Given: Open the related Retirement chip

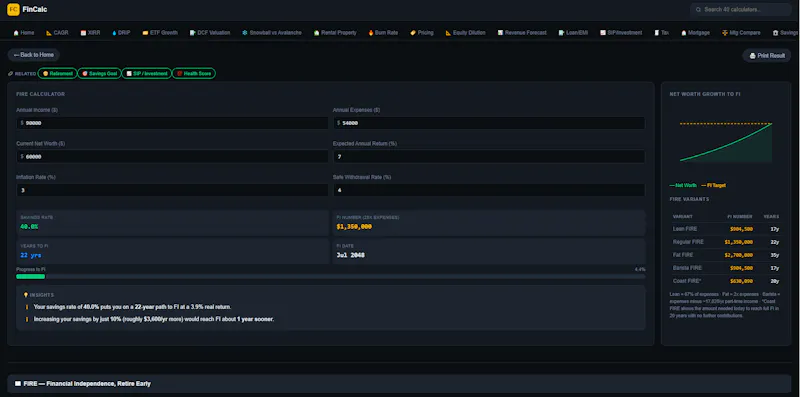Looking at the screenshot, I should [58, 73].
